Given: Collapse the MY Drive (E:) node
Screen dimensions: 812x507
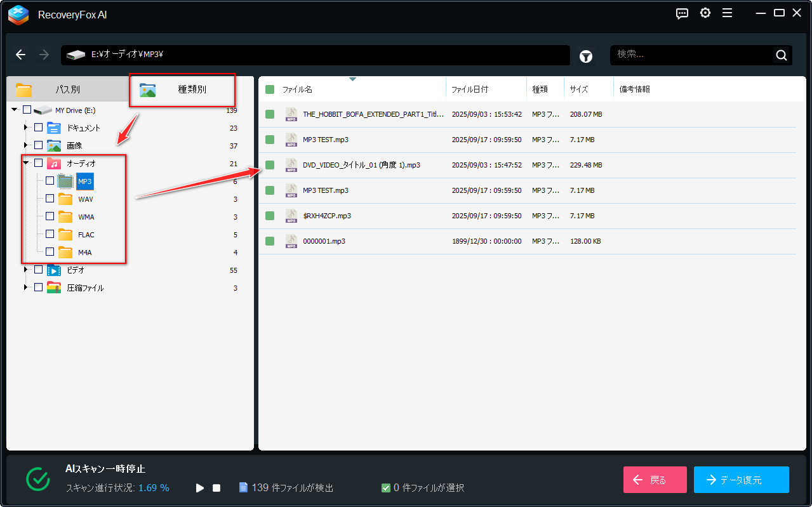Looking at the screenshot, I should [15, 110].
